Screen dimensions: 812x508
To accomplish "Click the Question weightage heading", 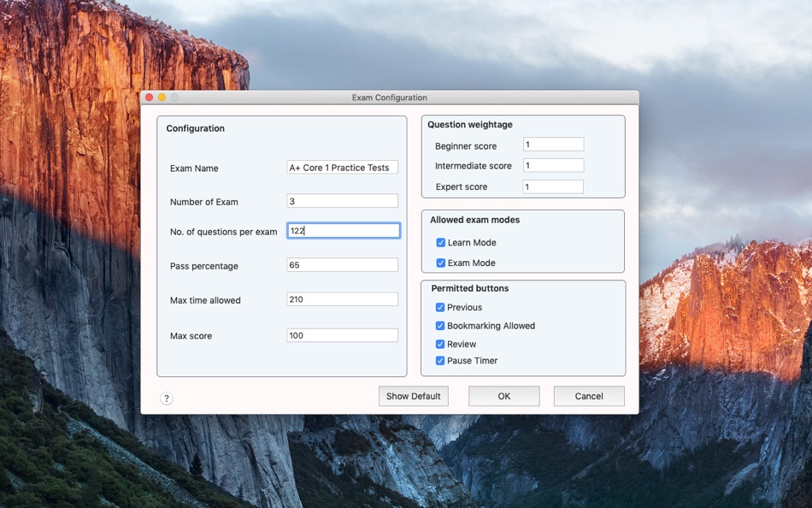I will (x=470, y=124).
